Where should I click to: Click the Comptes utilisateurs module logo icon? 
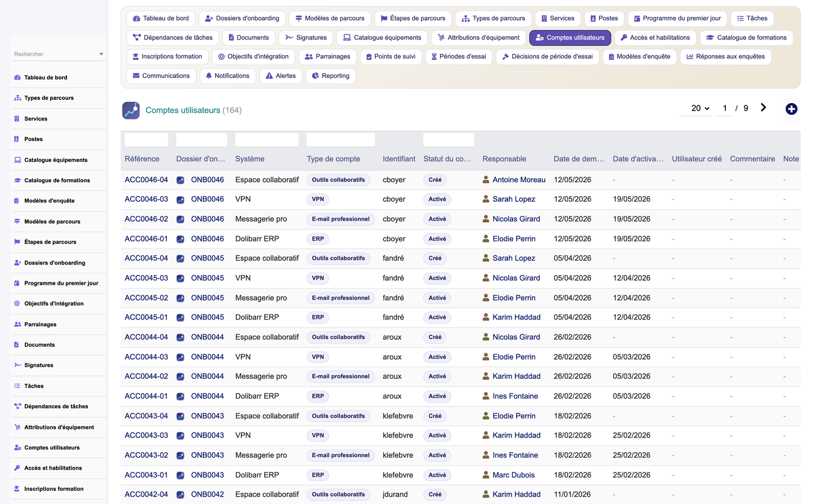click(131, 110)
